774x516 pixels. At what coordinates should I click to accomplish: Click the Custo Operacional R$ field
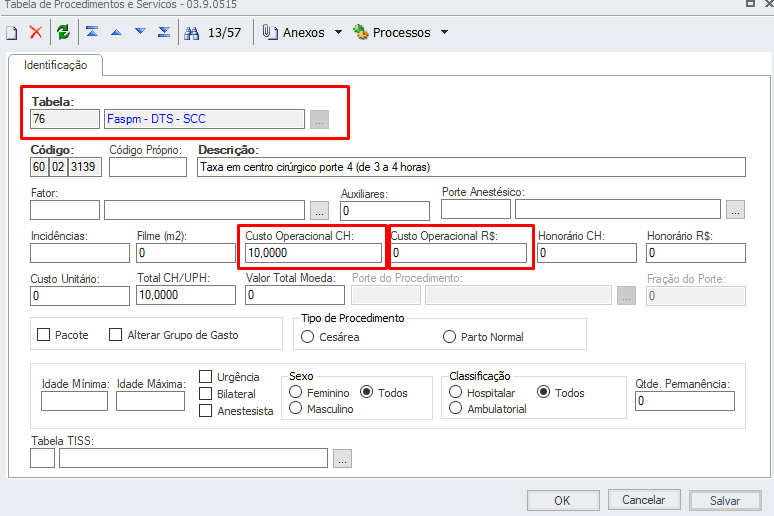click(459, 253)
